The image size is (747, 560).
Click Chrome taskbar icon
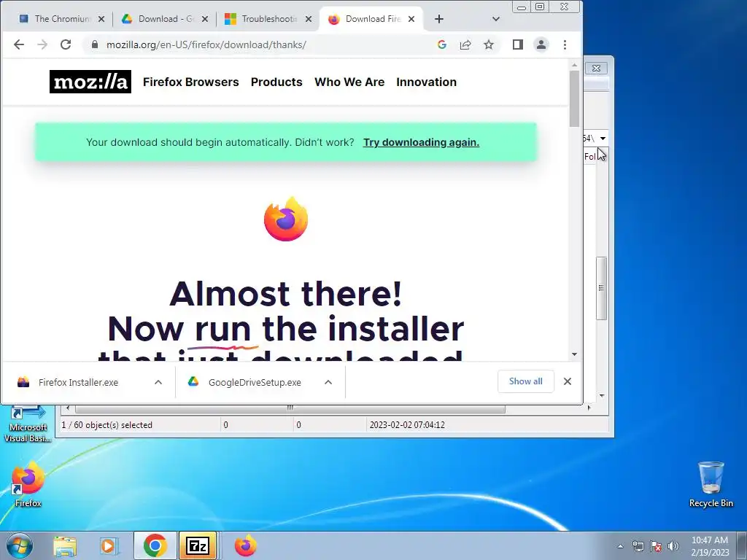coord(155,545)
